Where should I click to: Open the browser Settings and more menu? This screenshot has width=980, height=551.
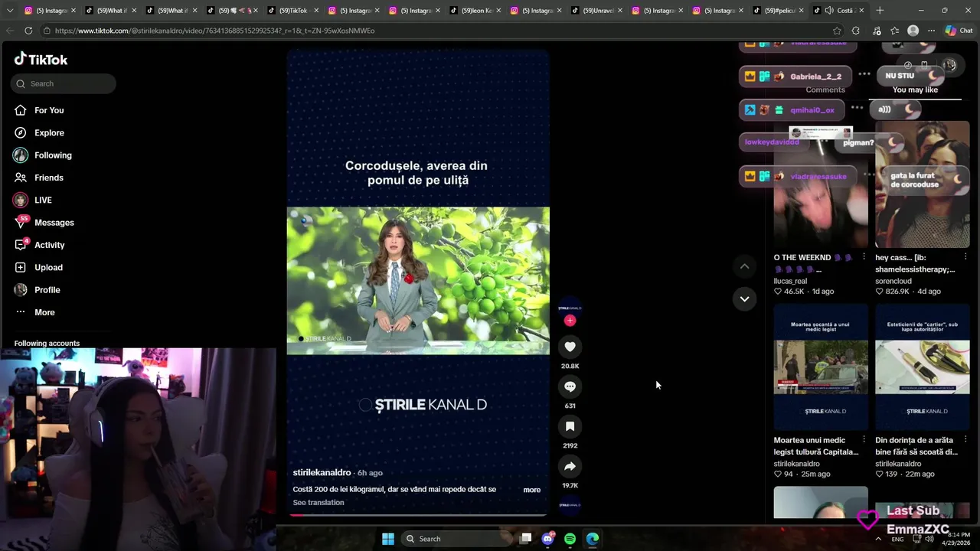(x=931, y=31)
